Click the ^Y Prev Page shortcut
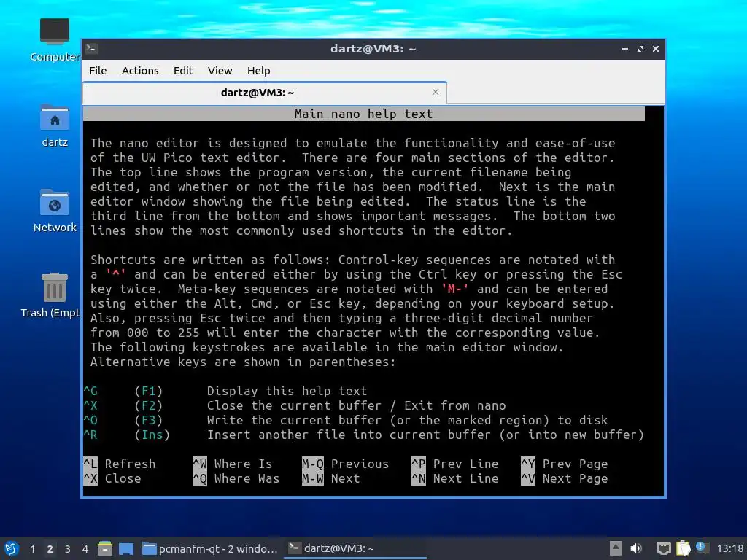Viewport: 747px width, 560px height. (565, 464)
